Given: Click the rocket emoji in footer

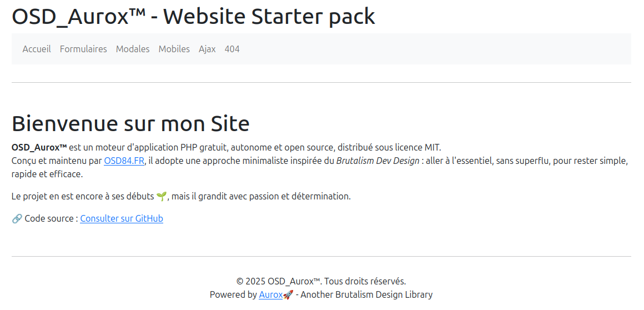Looking at the screenshot, I should click(288, 294).
